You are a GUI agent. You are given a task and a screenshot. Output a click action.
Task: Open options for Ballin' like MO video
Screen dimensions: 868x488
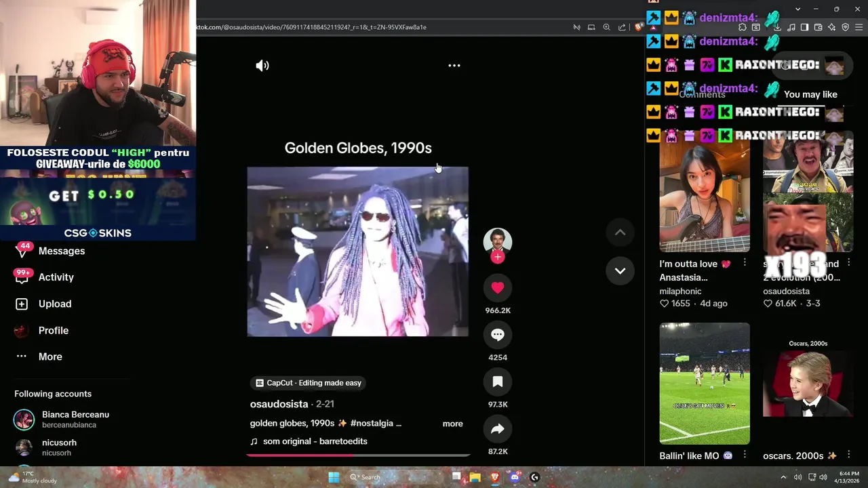point(745,455)
